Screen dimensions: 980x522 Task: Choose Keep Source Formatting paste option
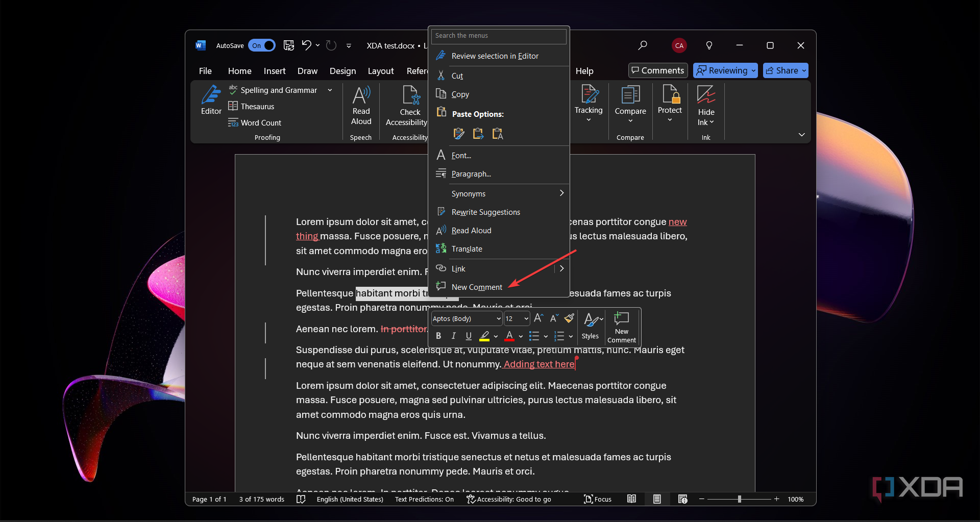coord(459,134)
